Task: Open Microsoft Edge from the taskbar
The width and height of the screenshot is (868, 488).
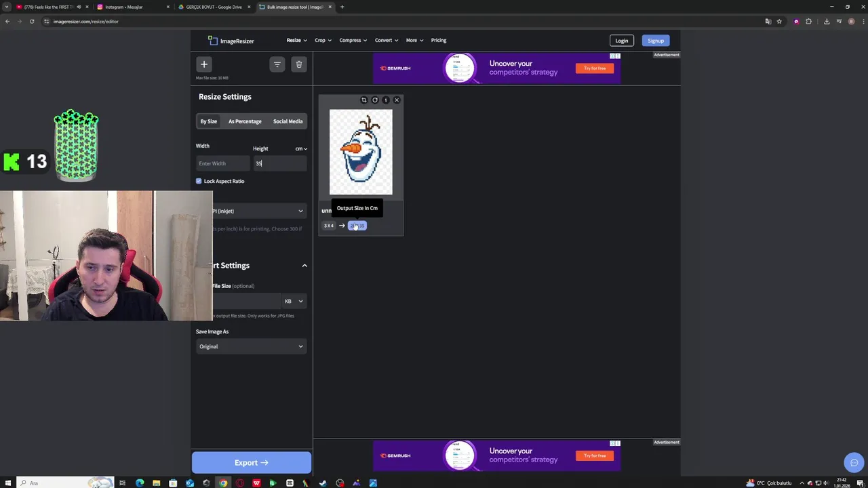Action: click(x=140, y=483)
